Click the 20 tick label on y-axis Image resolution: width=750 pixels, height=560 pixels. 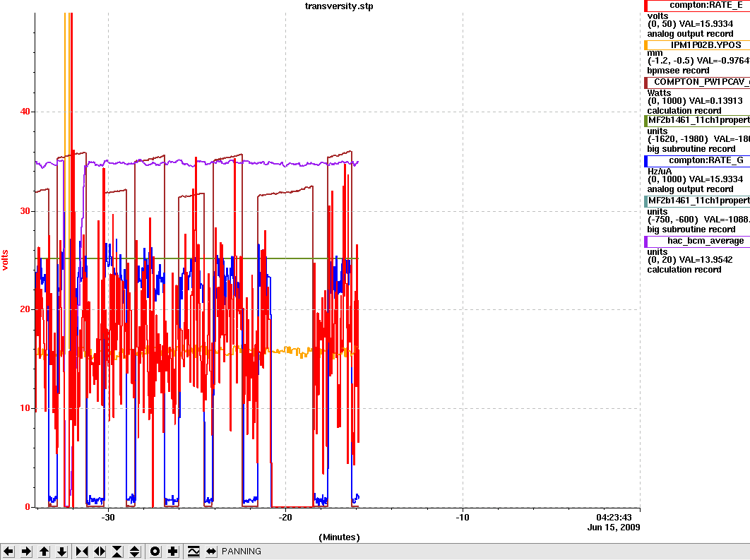point(25,309)
